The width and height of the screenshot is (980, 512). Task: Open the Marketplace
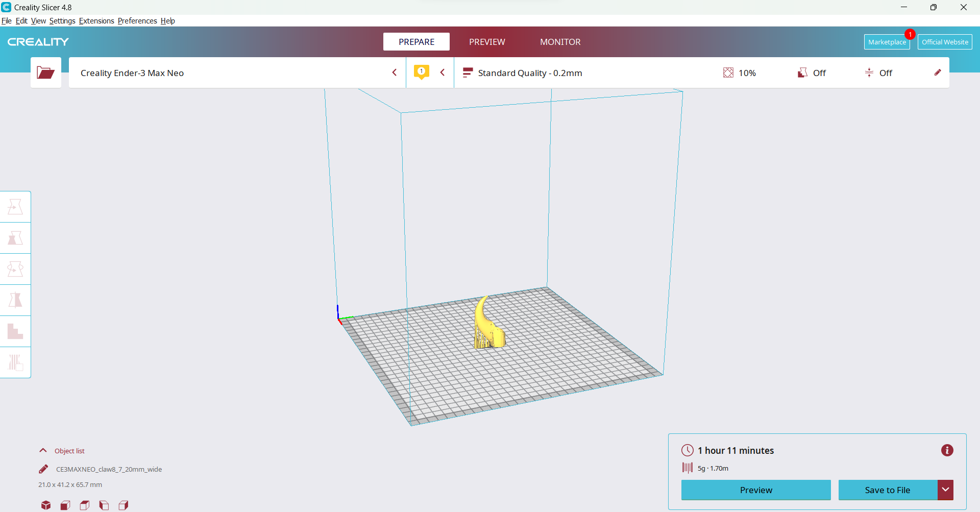point(887,42)
